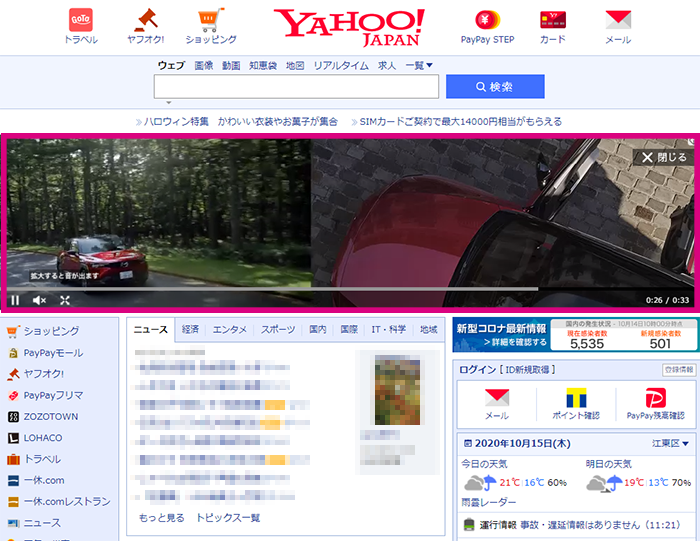Click the news article thumbnail image

(397, 390)
